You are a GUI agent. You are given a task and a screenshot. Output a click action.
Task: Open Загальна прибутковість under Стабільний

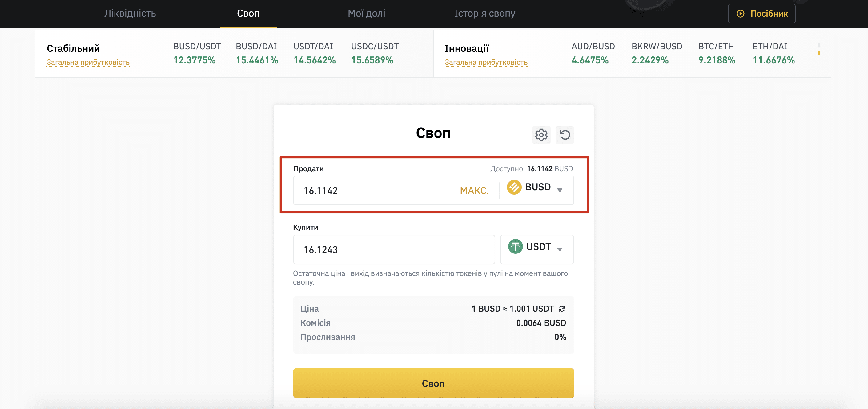coord(88,63)
